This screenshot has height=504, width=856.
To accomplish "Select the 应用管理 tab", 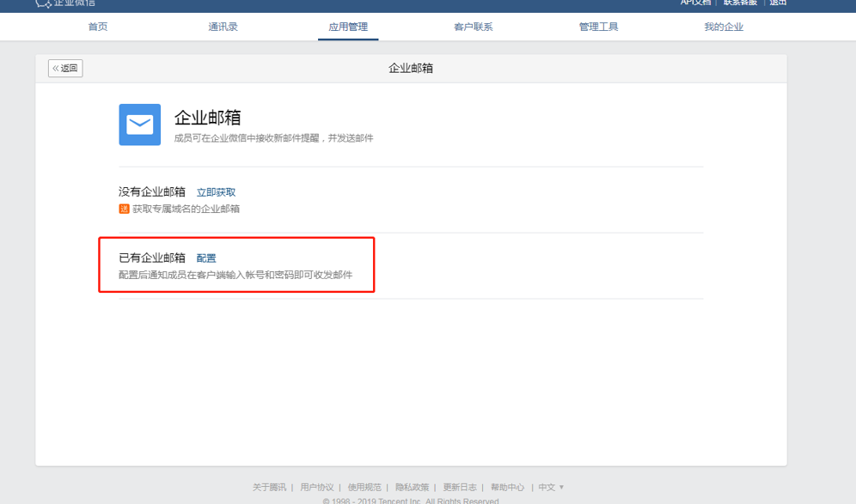I will click(348, 27).
